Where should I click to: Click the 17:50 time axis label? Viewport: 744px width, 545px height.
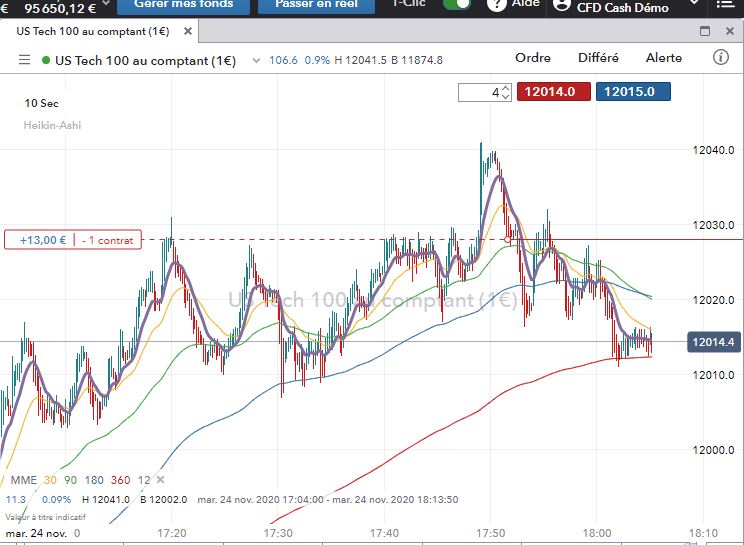[x=491, y=533]
